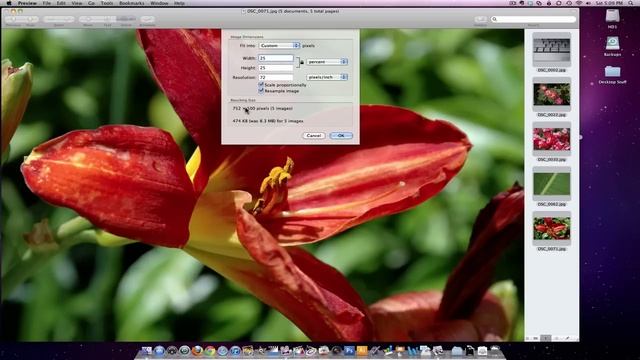Select the Move tool in toolbar
The height and width of the screenshot is (360, 640).
coord(88,19)
